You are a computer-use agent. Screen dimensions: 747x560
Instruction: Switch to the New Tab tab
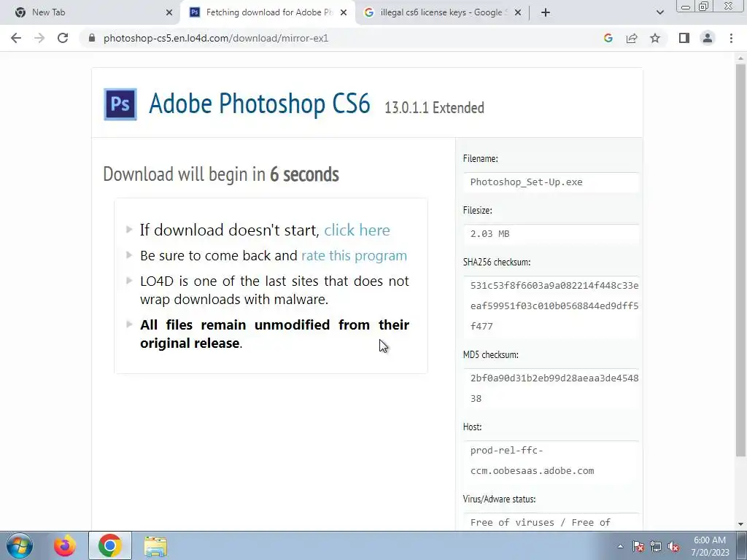click(x=90, y=12)
